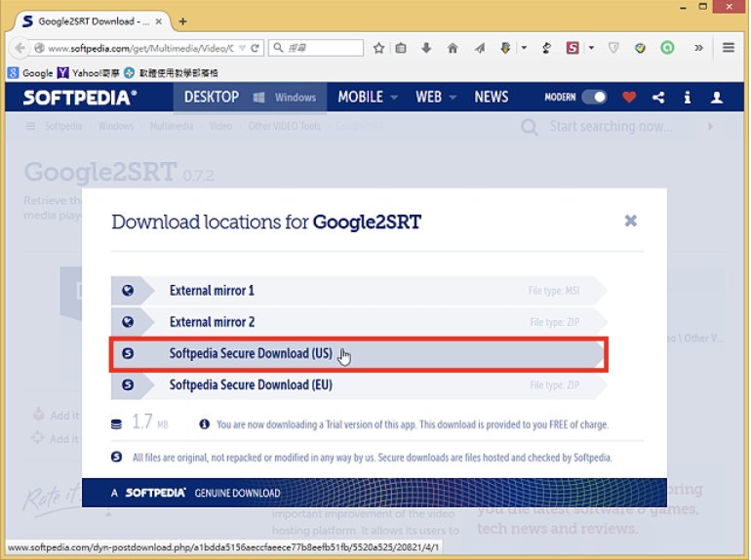Click the green circular extension icon
Screen dimensions: 751x560
coord(667,48)
